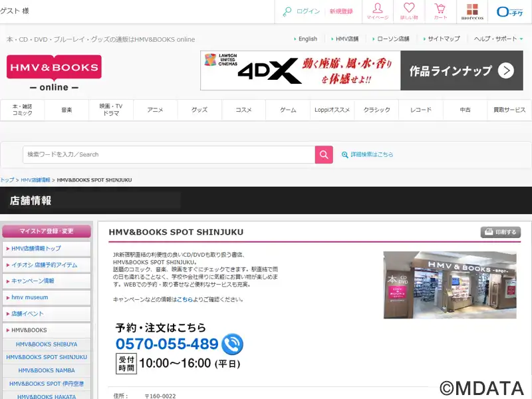The height and width of the screenshot is (399, 532).
Task: Click the ログイン link
Action: coord(308,11)
